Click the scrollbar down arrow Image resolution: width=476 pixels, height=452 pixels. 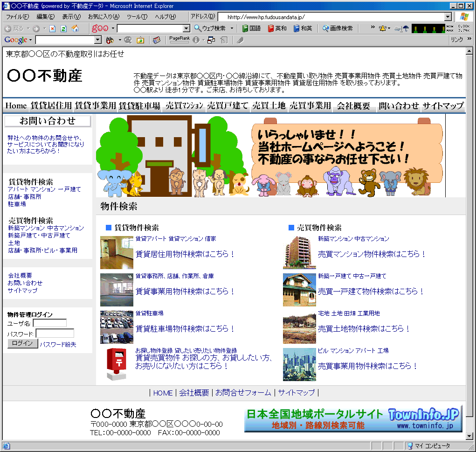pyautogui.click(x=469, y=436)
